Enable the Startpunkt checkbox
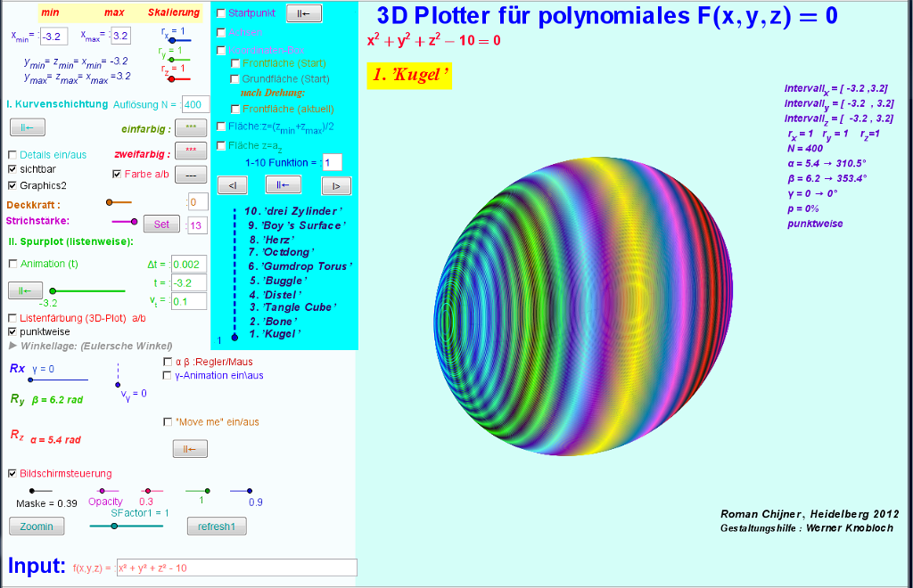This screenshot has width=913, height=588. 222,13
